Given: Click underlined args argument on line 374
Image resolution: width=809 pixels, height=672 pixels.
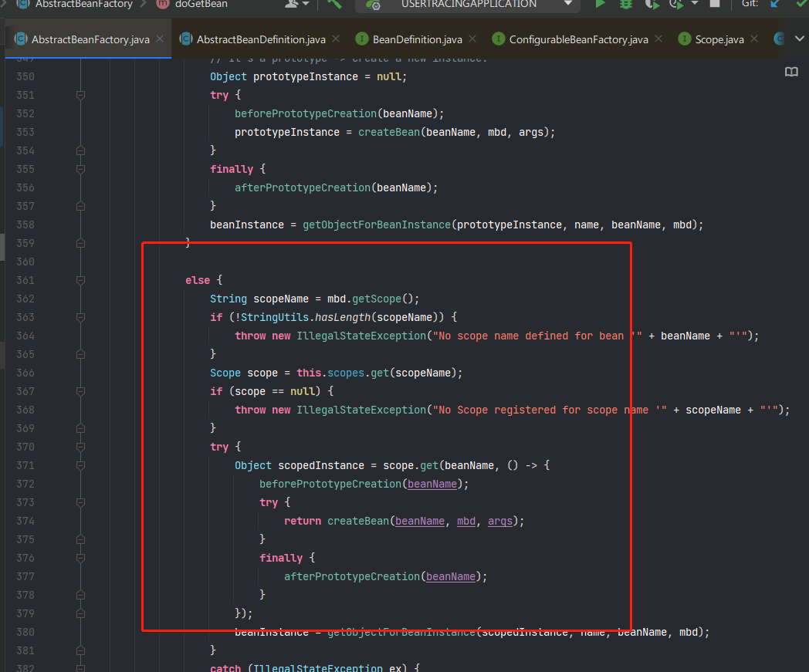Looking at the screenshot, I should tap(500, 522).
